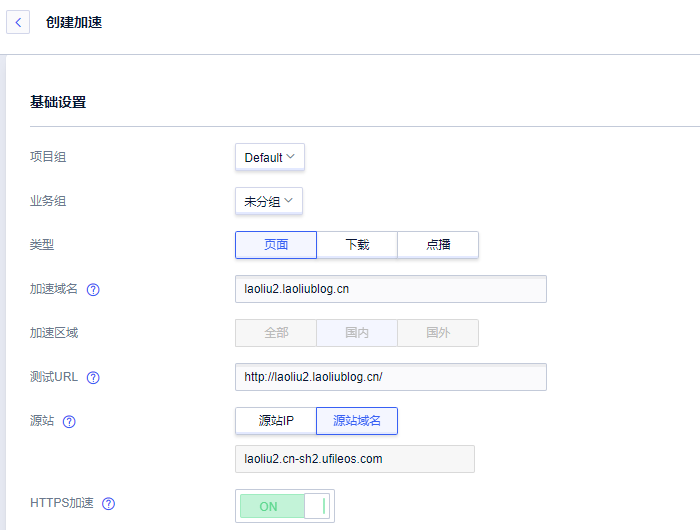The image size is (700, 530).
Task: Open help icon next to 测试URL
Action: pos(93,378)
